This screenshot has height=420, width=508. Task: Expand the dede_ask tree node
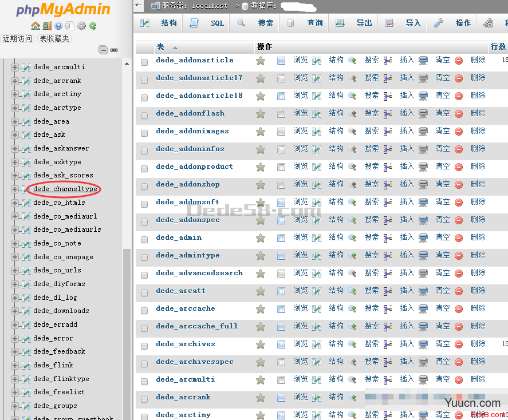[x=14, y=135]
